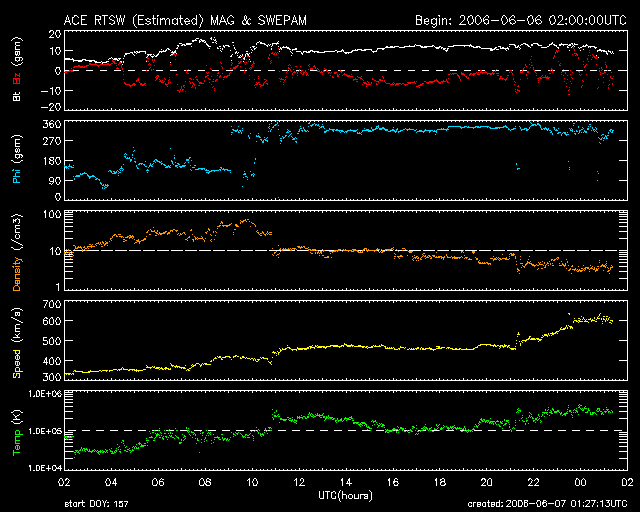Image resolution: width=640 pixels, height=512 pixels.
Task: Select the "Begin: 2006-06-06 02:00:00UTC" header text
Action: click(520, 20)
